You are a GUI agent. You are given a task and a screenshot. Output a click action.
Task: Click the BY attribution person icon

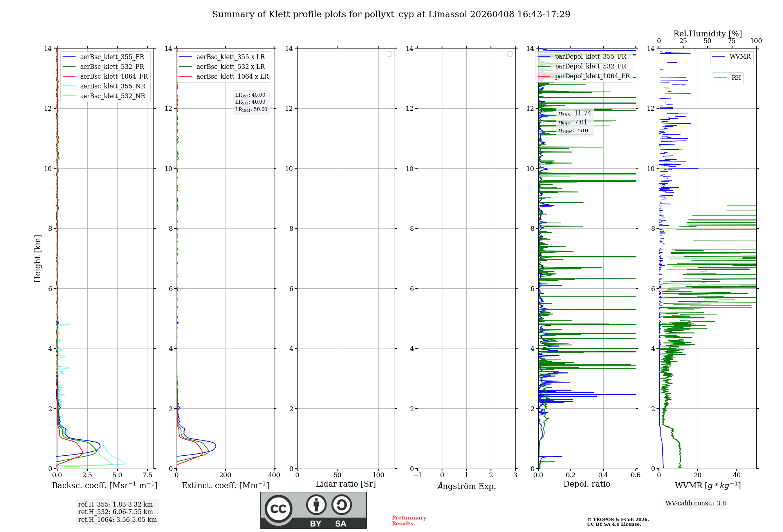[x=316, y=505]
